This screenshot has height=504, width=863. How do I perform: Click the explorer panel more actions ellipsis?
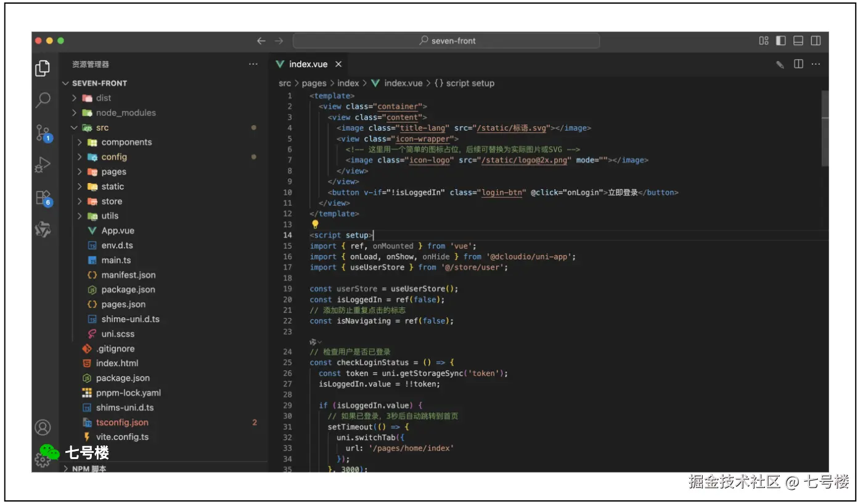pos(253,64)
